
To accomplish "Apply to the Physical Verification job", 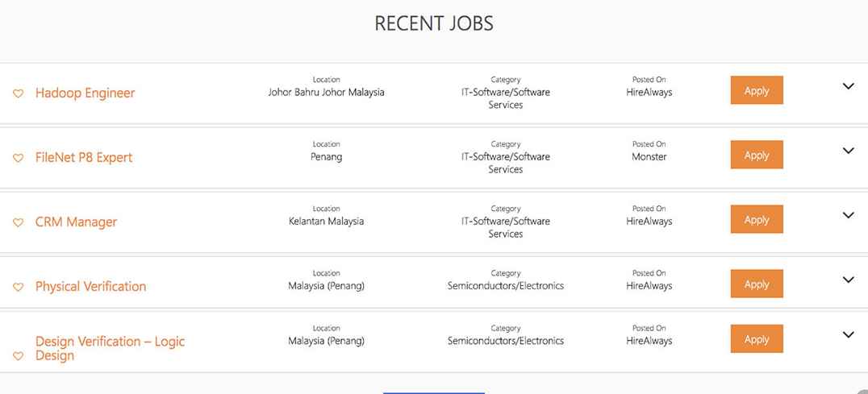I will (757, 284).
